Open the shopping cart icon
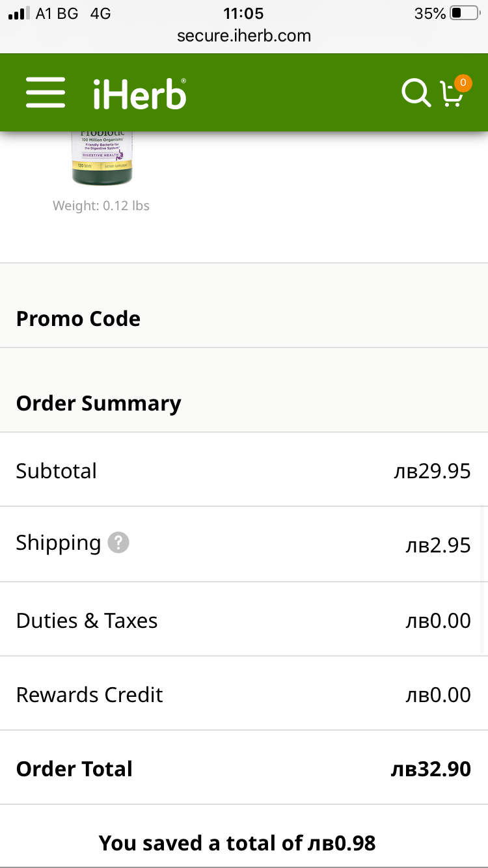Screen dimensions: 488x868 450,95
